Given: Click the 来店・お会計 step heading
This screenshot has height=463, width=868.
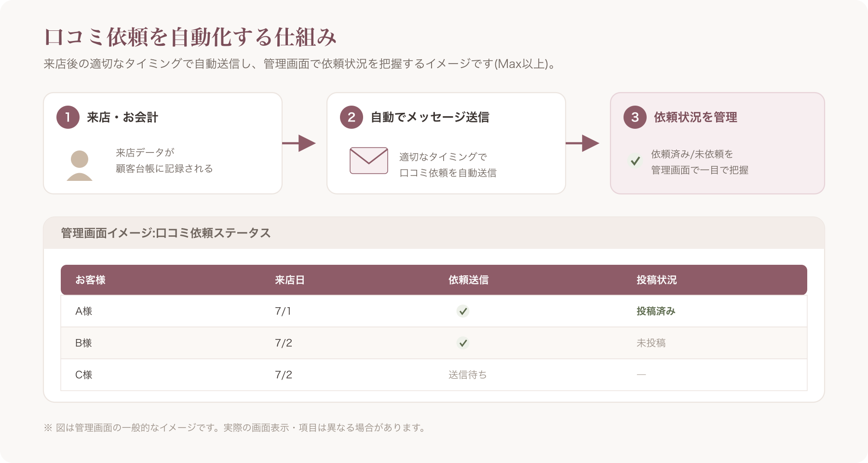Looking at the screenshot, I should [122, 117].
